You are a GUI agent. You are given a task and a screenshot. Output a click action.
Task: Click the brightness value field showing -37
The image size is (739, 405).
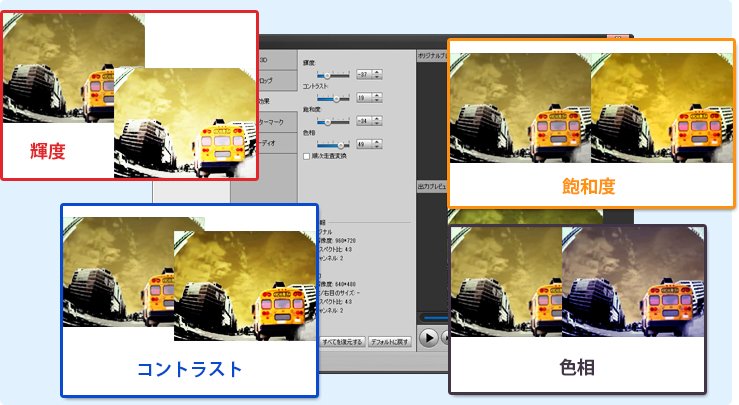point(363,75)
